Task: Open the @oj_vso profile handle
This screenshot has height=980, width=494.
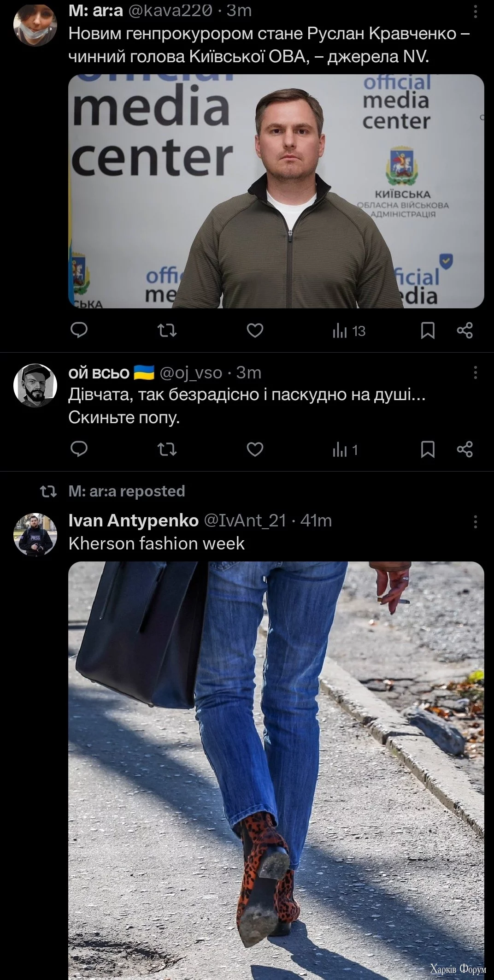Action: pos(191,372)
